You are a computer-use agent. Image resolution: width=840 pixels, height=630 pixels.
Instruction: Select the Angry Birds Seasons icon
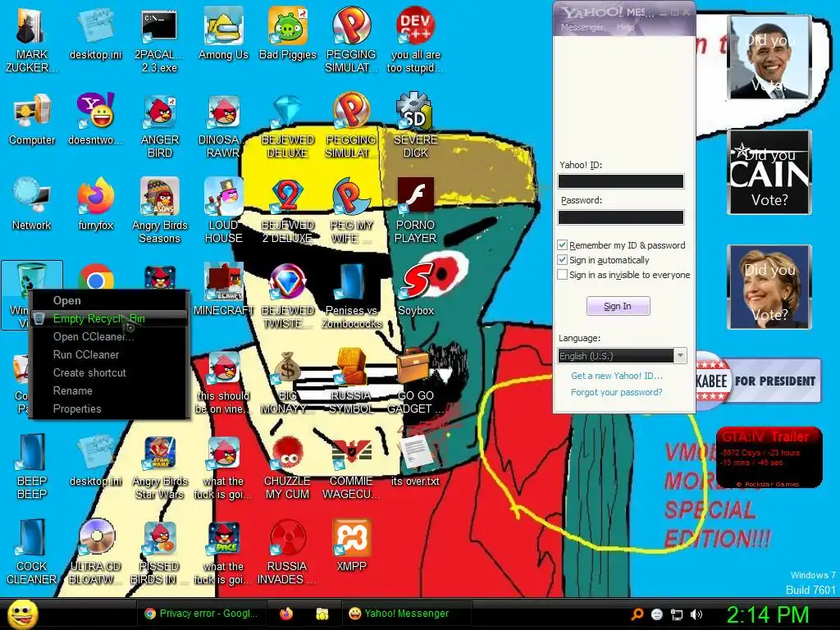tap(159, 211)
